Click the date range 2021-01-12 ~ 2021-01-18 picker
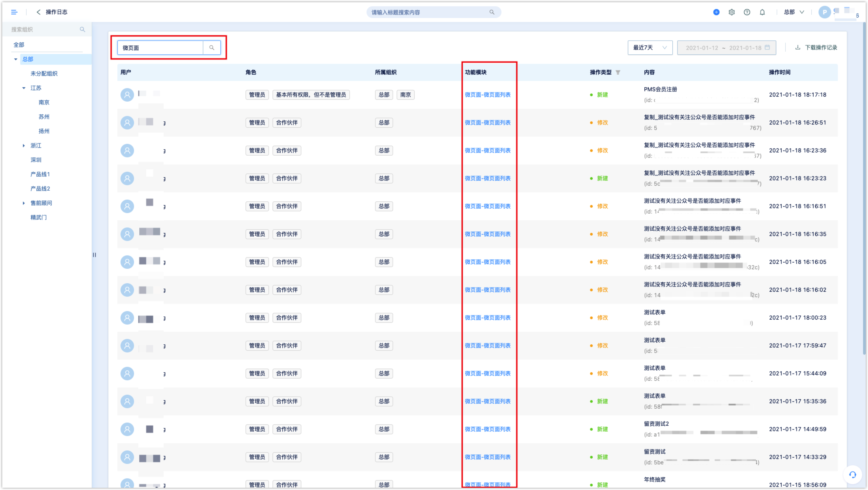 pyautogui.click(x=726, y=47)
